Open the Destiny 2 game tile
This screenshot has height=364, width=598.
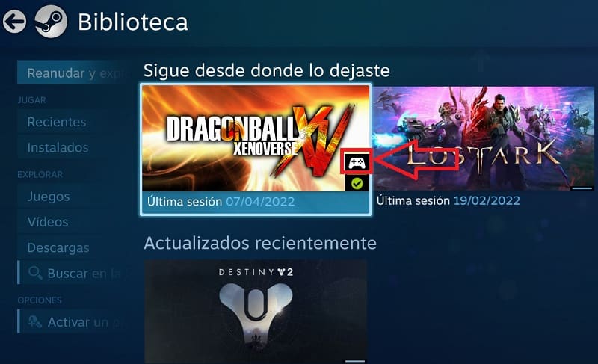[x=256, y=312]
